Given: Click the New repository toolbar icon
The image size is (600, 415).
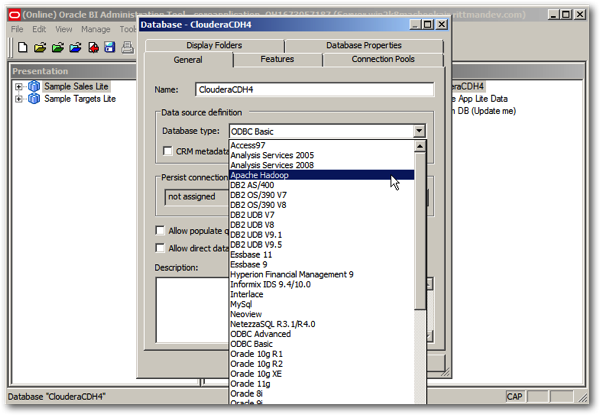Looking at the screenshot, I should tap(23, 47).
